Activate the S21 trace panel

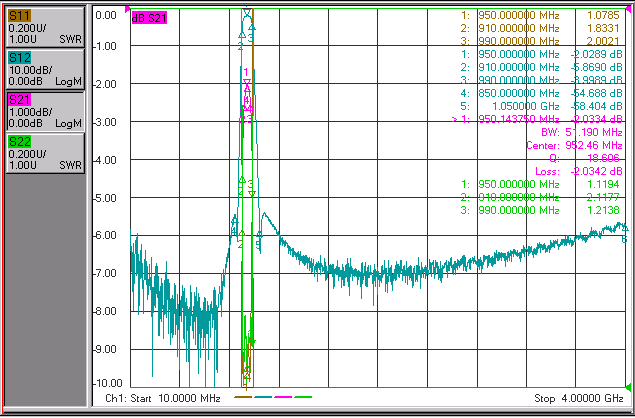click(45, 111)
